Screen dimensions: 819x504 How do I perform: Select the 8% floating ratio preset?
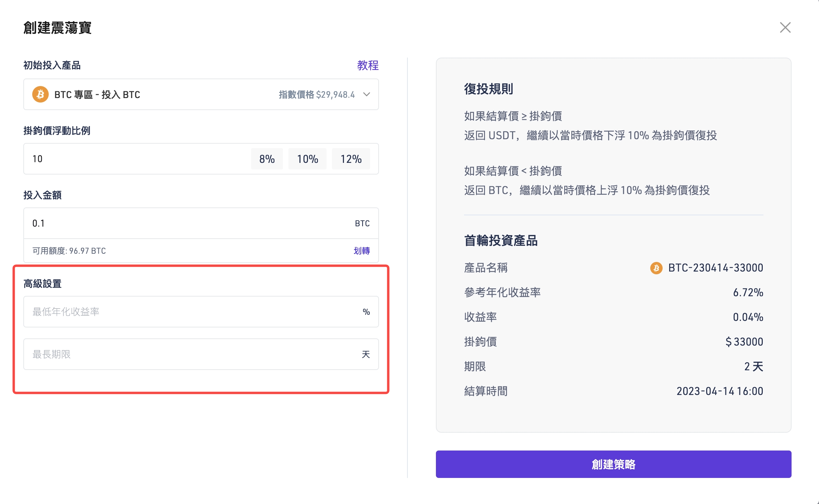pos(267,159)
